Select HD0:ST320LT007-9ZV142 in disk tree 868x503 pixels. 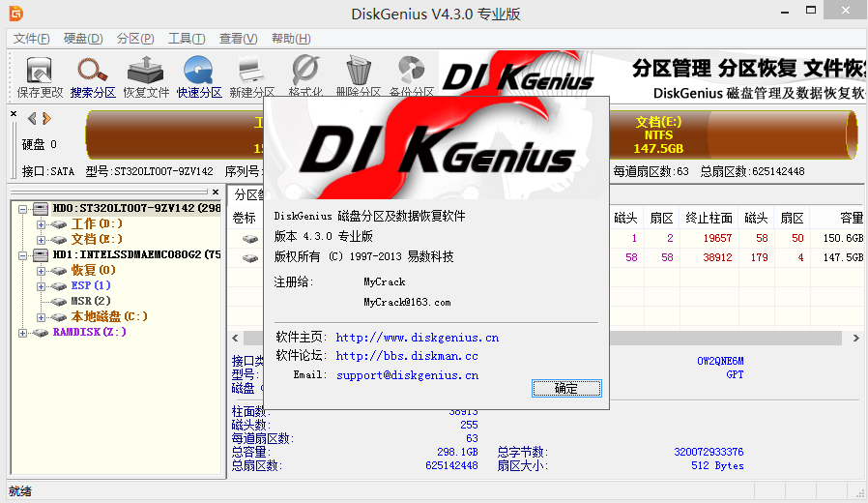point(136,208)
